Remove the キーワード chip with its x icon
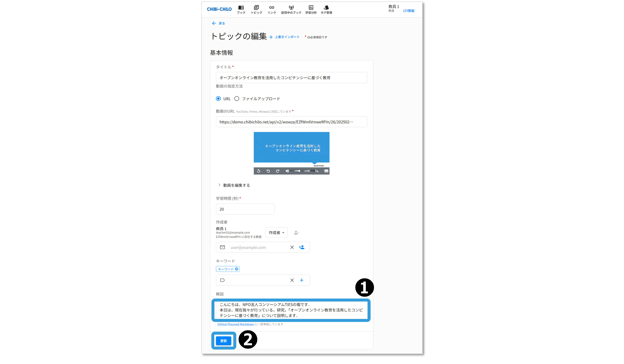This screenshot has height=364, width=624. click(x=236, y=269)
